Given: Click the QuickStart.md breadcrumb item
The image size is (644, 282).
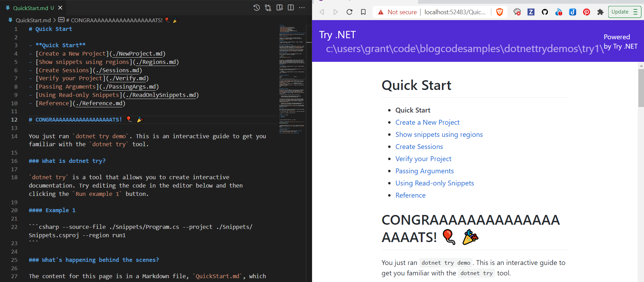Looking at the screenshot, I should pyautogui.click(x=33, y=20).
